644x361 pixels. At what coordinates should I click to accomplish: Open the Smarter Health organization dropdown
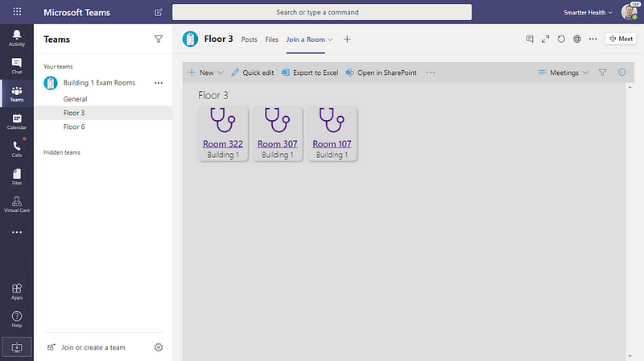click(588, 12)
